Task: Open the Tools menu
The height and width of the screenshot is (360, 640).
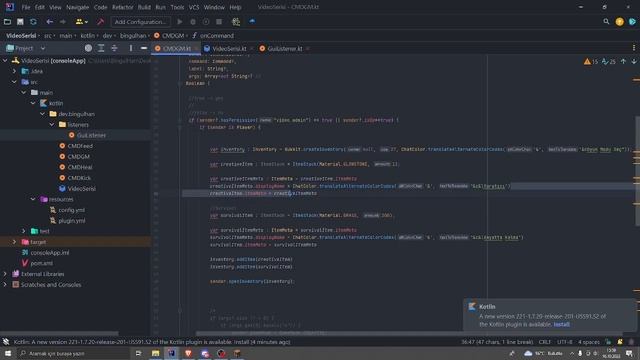Action: click(x=177, y=7)
